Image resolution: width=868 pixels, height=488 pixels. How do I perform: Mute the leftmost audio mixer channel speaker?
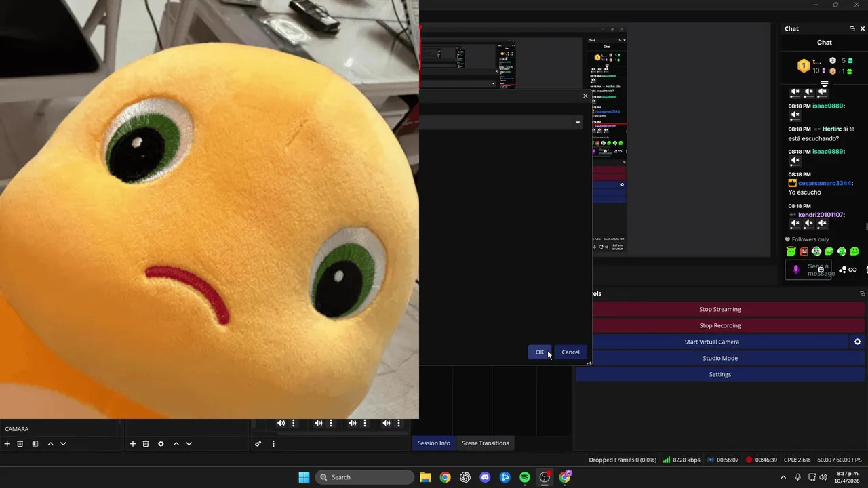[x=281, y=423]
